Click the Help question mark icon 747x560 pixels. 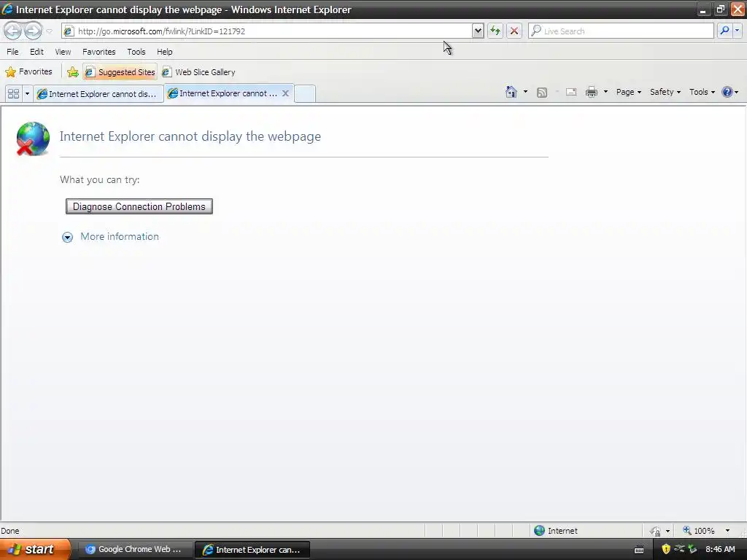[x=727, y=92]
